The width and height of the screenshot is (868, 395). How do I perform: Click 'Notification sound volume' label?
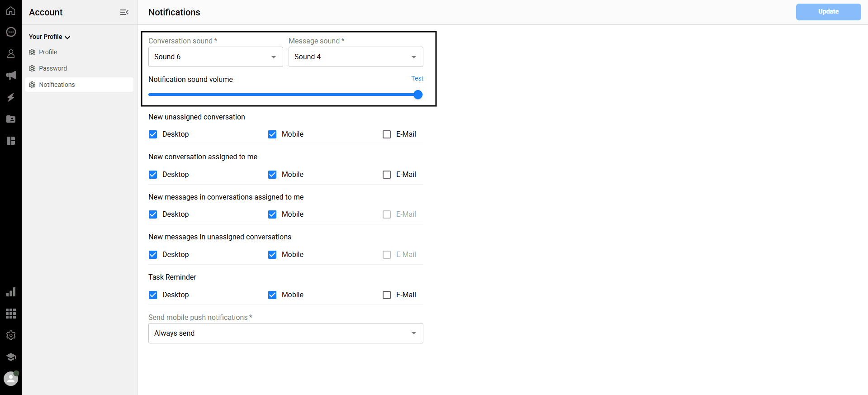click(x=190, y=79)
